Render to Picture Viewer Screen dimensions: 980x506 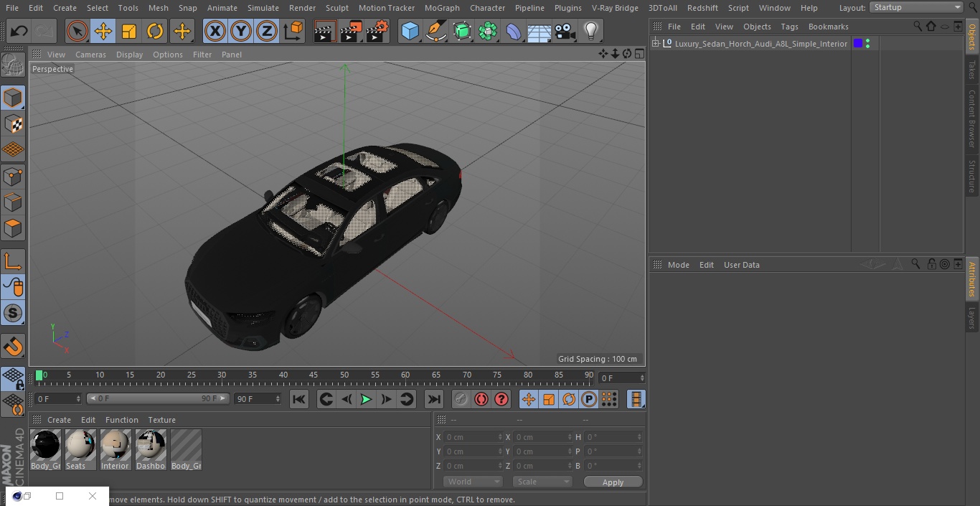click(x=351, y=31)
